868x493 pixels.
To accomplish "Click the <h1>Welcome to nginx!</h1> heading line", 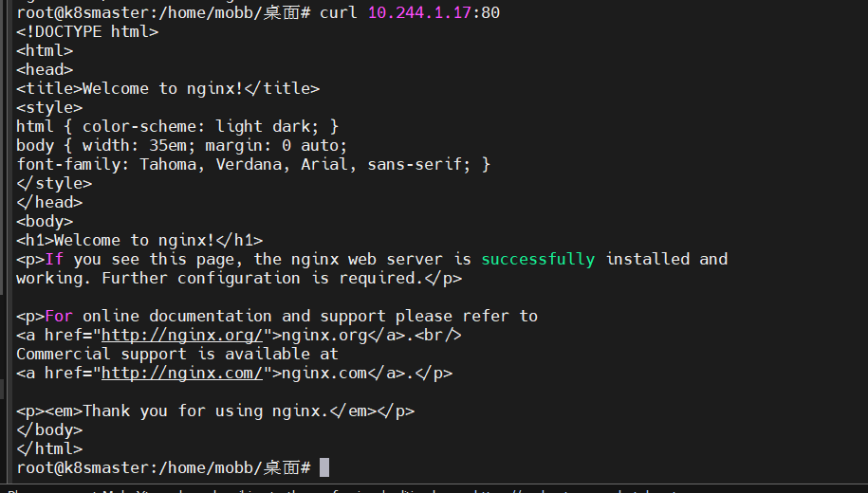I will coord(139,240).
